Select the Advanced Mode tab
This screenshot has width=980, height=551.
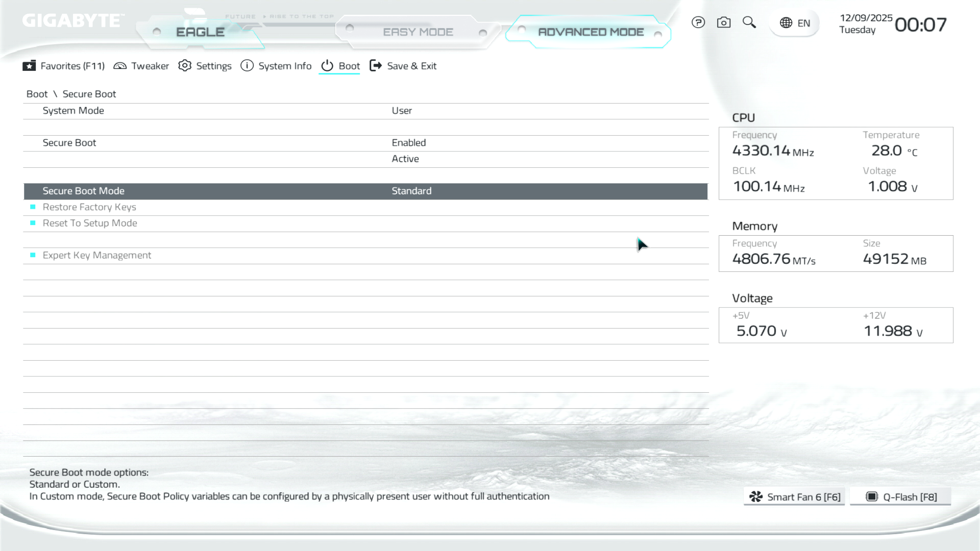tap(591, 32)
